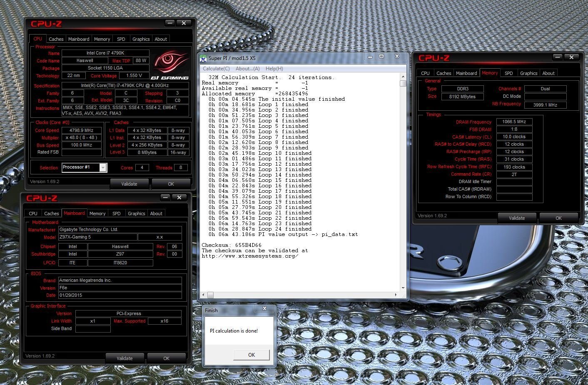
Task: Switch to Mainboard tab in top-left CPU-Z
Action: pos(79,39)
